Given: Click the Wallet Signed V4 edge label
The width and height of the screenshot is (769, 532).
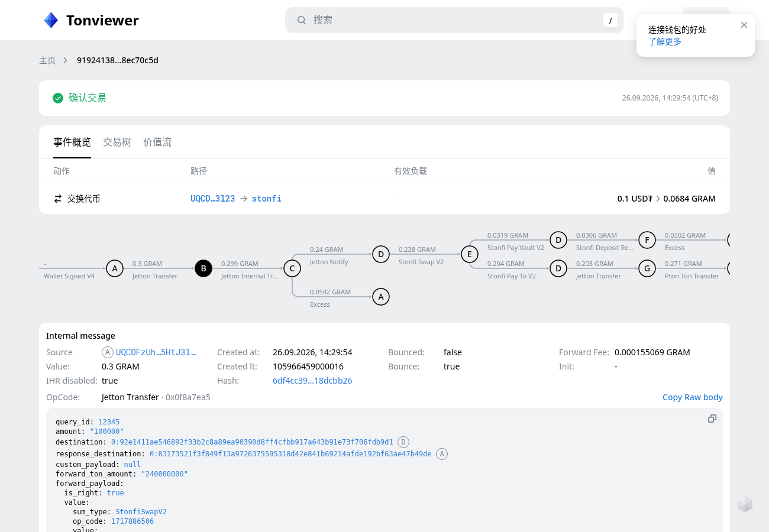Looking at the screenshot, I should [69, 276].
